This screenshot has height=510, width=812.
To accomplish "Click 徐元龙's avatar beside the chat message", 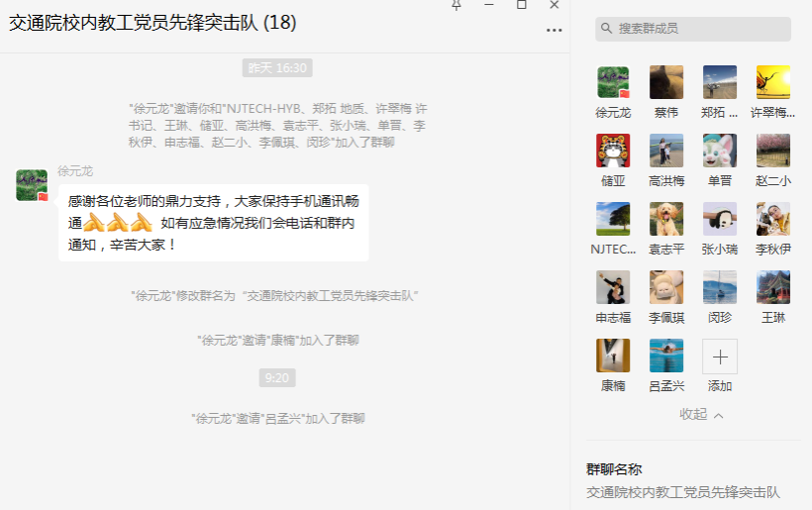I will click(x=32, y=185).
